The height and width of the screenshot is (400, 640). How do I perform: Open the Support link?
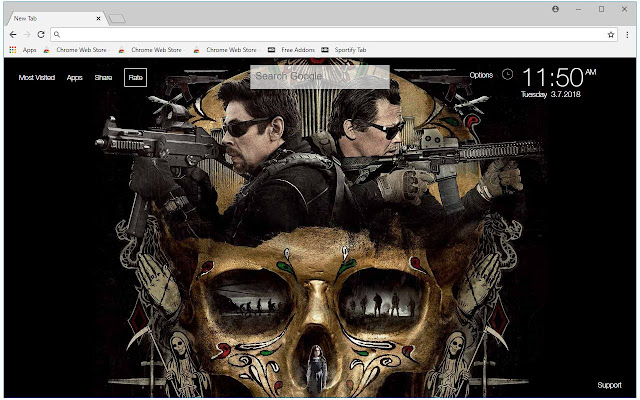[x=609, y=385]
